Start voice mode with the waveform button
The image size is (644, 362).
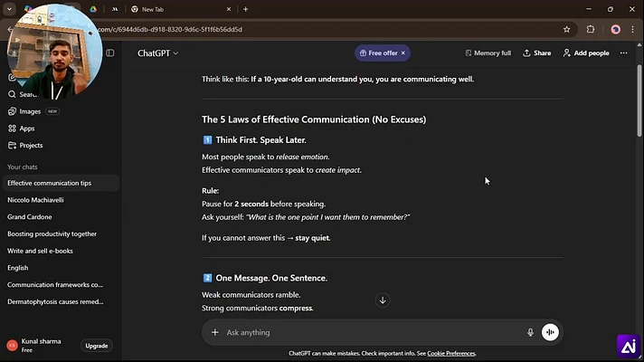coord(550,332)
